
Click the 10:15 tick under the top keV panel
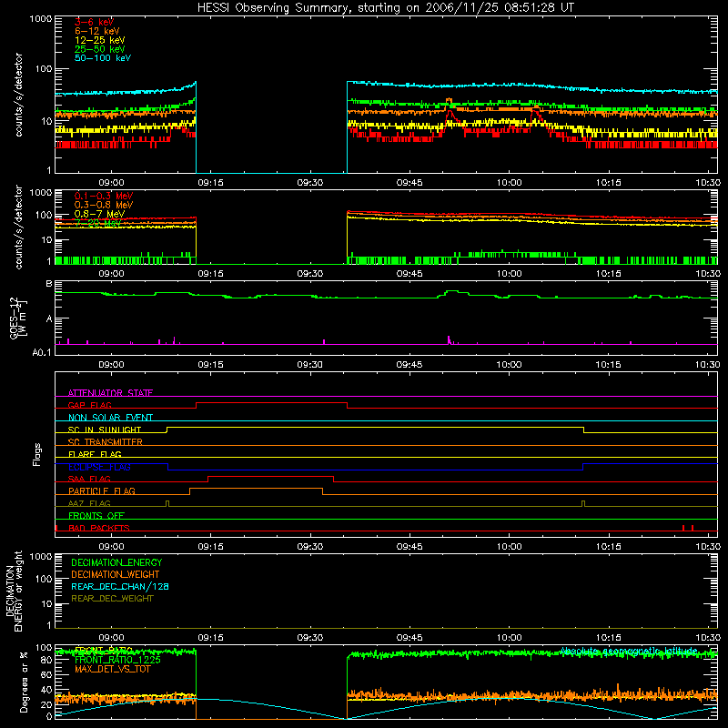pyautogui.click(x=608, y=183)
